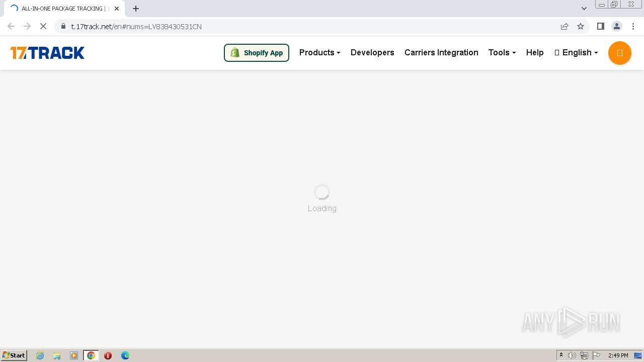Open Action Center flag icon

(596, 355)
